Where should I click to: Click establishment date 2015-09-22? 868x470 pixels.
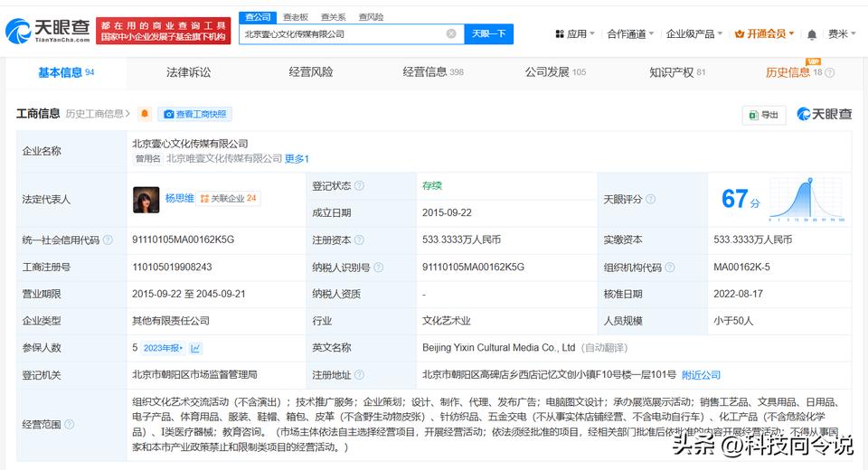point(447,212)
